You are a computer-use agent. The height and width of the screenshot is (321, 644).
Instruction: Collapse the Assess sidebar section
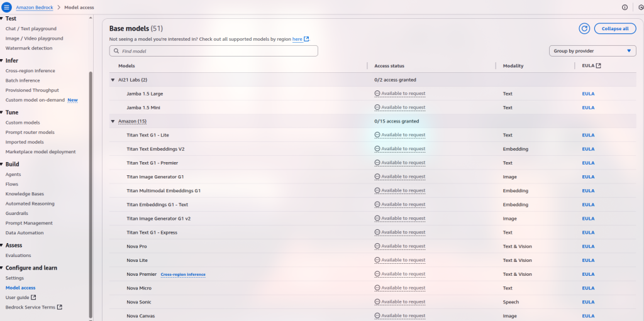2,246
